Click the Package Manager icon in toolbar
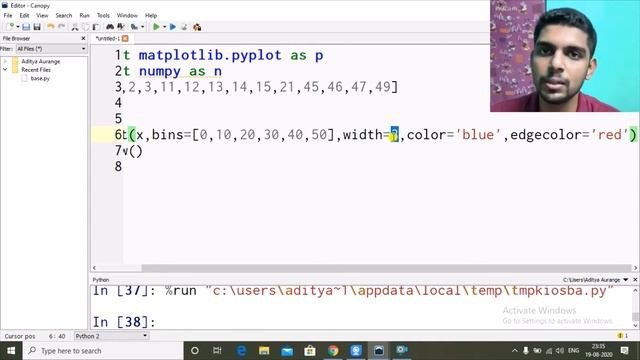The height and width of the screenshot is (360, 640). (197, 27)
